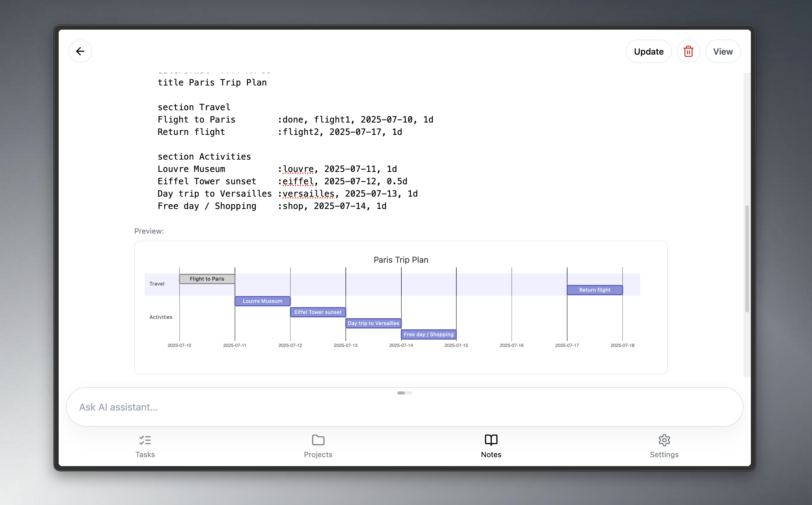
Task: Switch to View mode
Action: click(723, 51)
